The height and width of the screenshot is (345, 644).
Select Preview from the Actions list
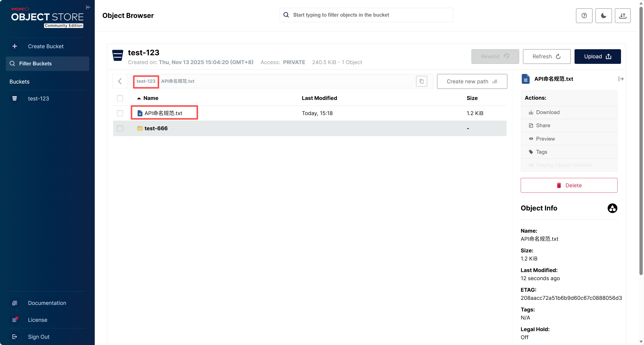click(x=545, y=139)
